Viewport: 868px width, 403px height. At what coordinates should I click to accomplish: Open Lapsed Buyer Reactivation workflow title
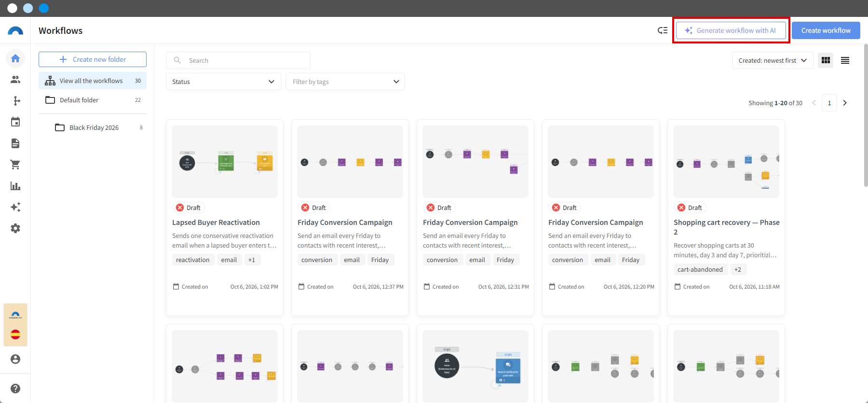216,222
